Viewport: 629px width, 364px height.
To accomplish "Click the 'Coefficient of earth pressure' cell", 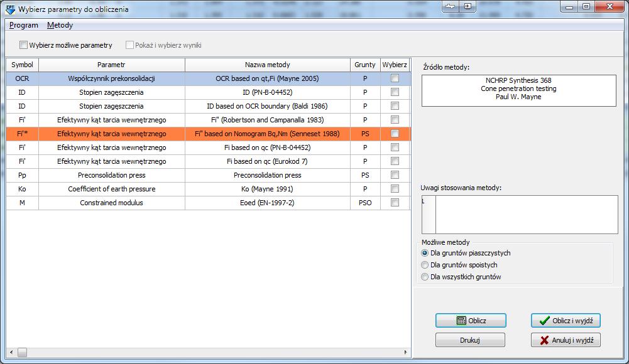I will tap(111, 189).
